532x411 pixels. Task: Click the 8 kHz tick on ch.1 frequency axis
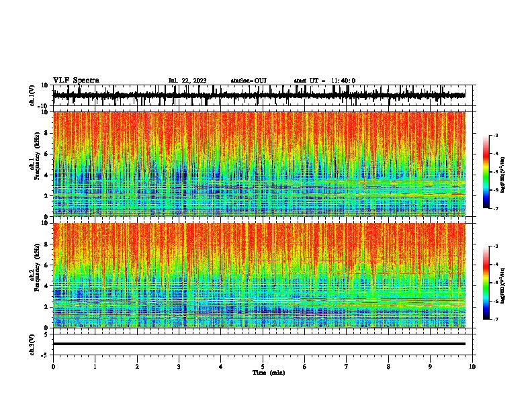click(47, 133)
